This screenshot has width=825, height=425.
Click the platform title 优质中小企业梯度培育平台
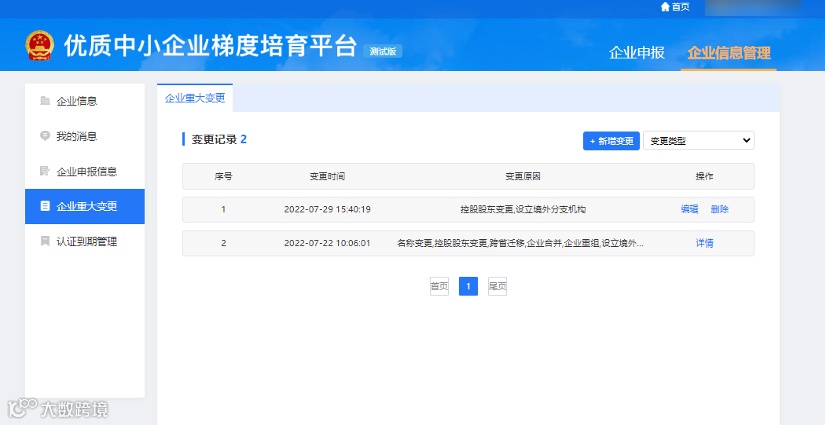point(210,46)
